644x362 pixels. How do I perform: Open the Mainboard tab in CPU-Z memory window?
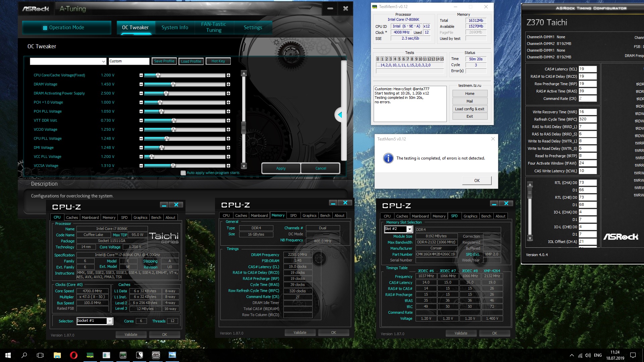pos(259,216)
